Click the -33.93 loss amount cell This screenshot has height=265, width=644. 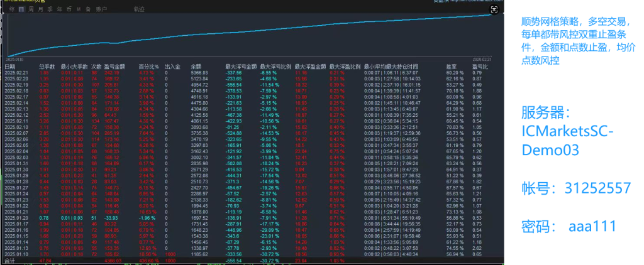point(111,217)
